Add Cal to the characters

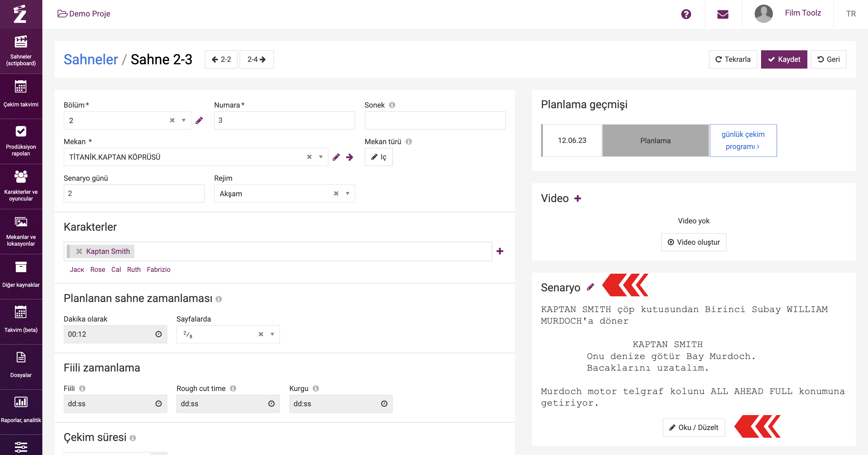(x=116, y=270)
